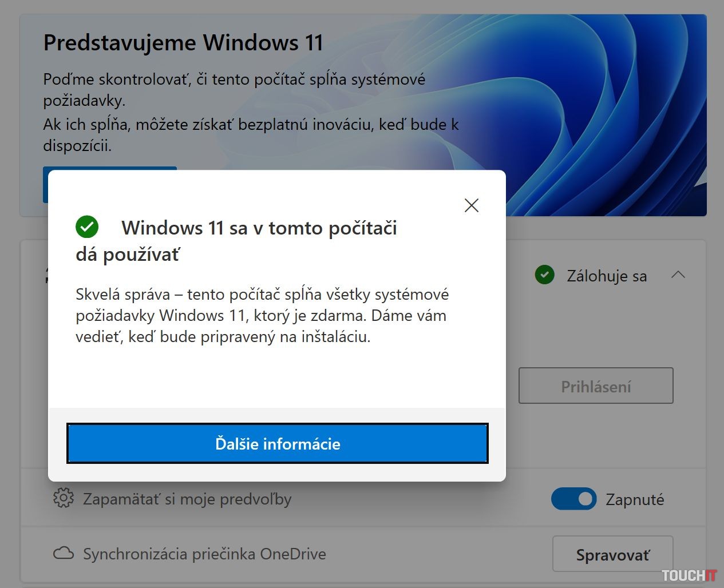The image size is (724, 588).
Task: Close the Windows 11 compatibility dialog
Action: [471, 205]
